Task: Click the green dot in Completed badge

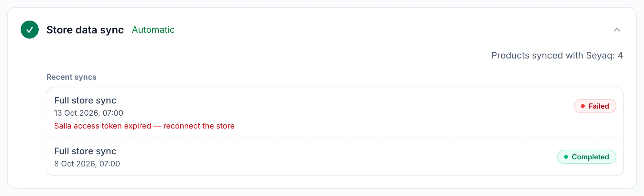Action: (x=566, y=157)
